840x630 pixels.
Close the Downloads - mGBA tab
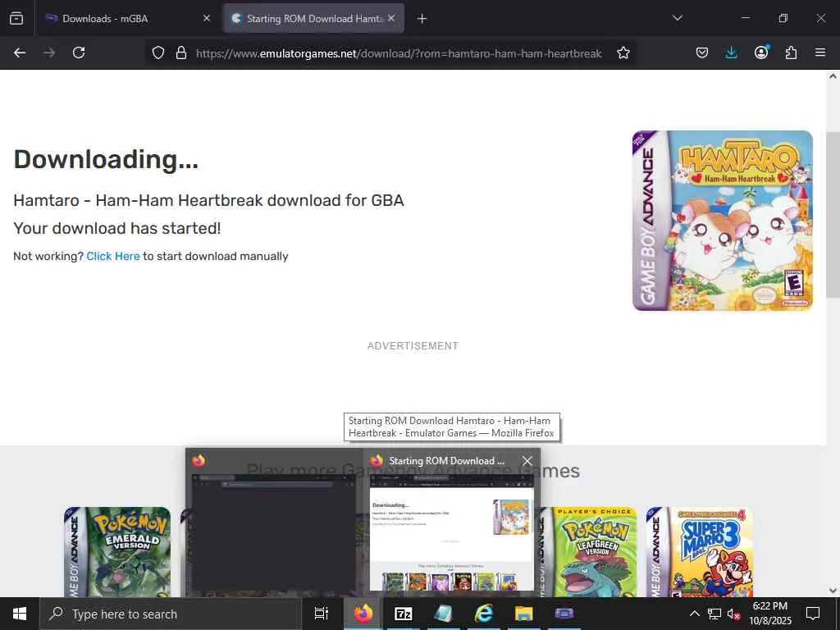[207, 18]
